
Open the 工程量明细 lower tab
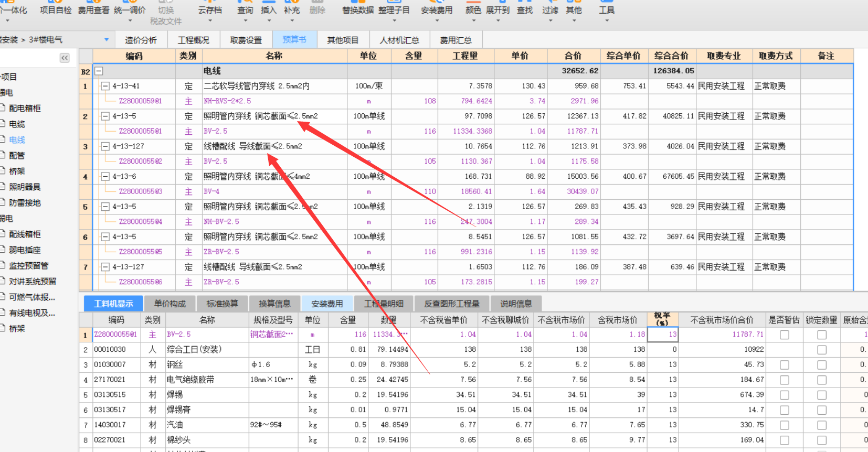coord(384,304)
